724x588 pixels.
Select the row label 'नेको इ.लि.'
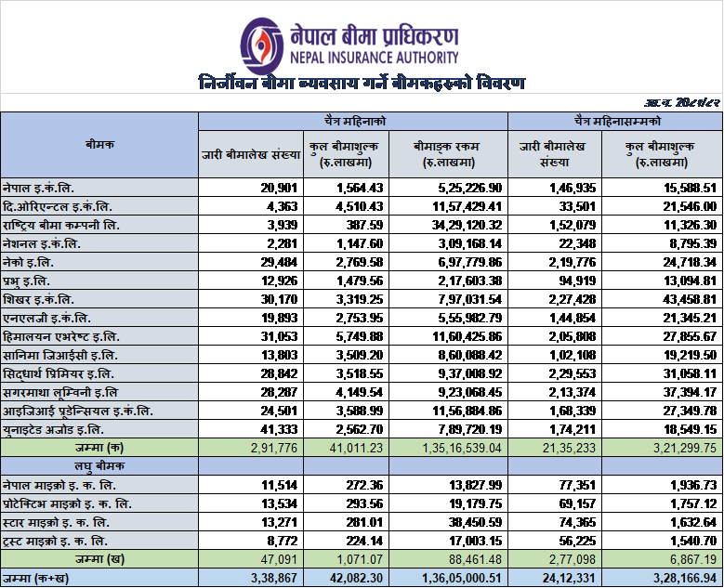point(28,262)
